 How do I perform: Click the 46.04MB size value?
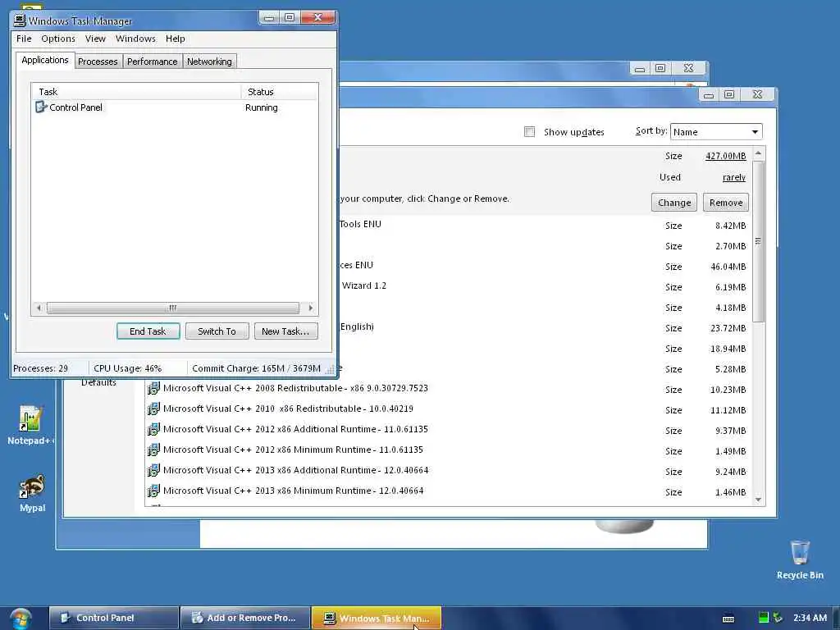pos(728,267)
